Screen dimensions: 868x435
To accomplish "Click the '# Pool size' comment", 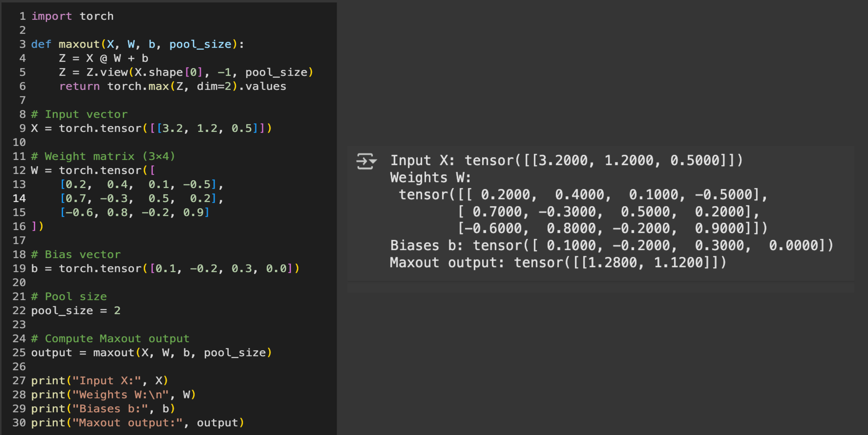I will [x=69, y=296].
